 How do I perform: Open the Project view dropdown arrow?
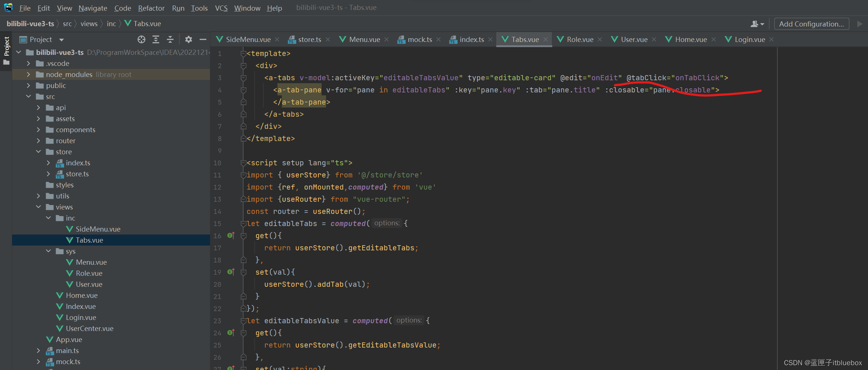coord(62,40)
